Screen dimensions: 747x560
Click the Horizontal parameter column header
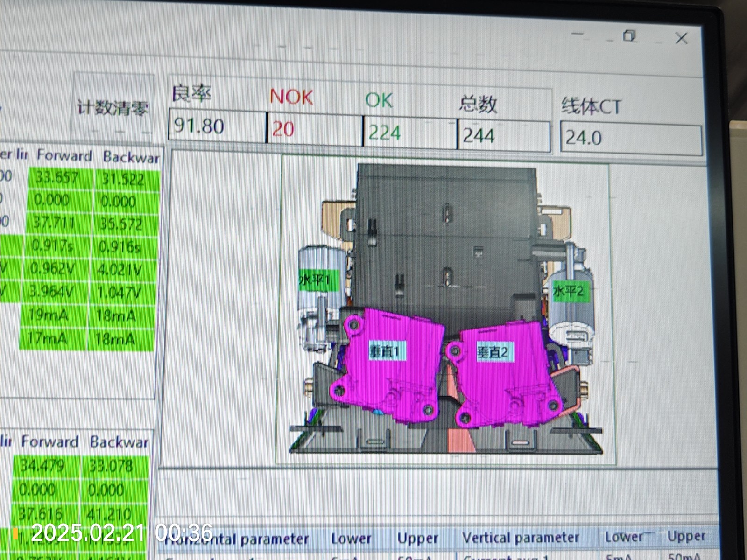click(238, 539)
